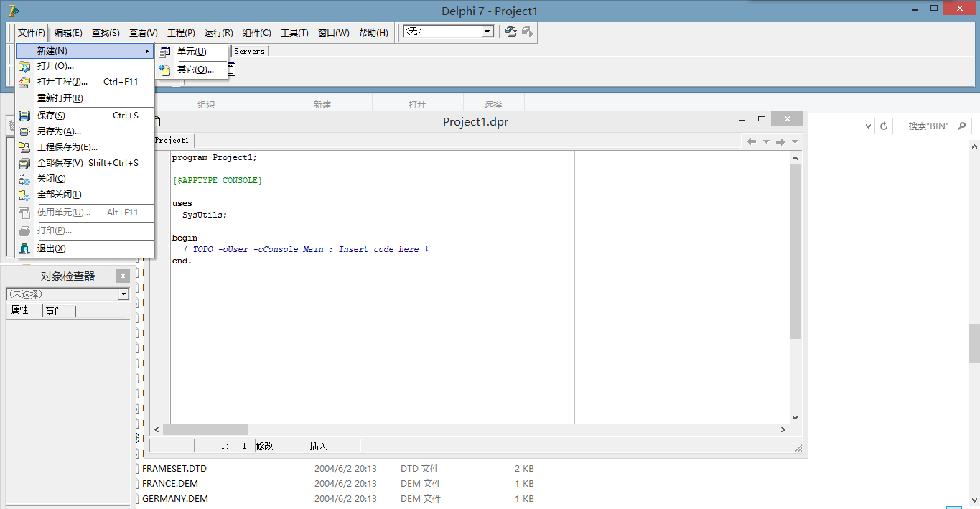Close the Object Inspector (对象检查器) panel
The image size is (980, 509).
click(x=123, y=276)
